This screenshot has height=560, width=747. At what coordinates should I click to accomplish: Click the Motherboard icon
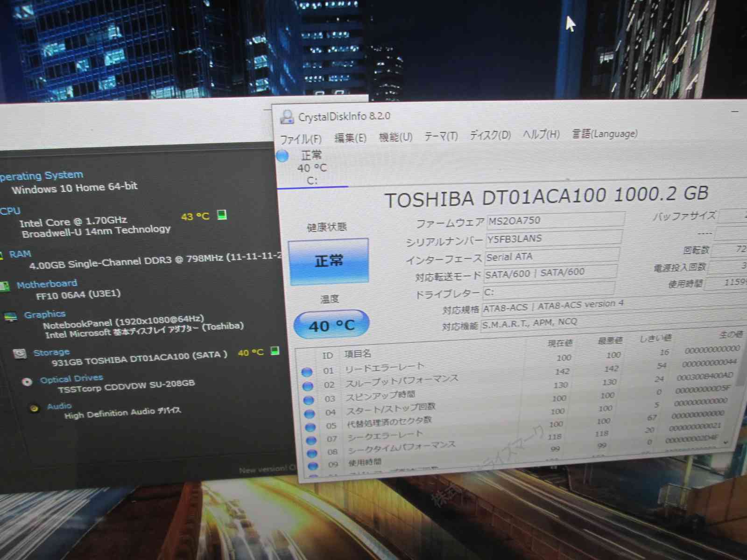click(x=5, y=286)
